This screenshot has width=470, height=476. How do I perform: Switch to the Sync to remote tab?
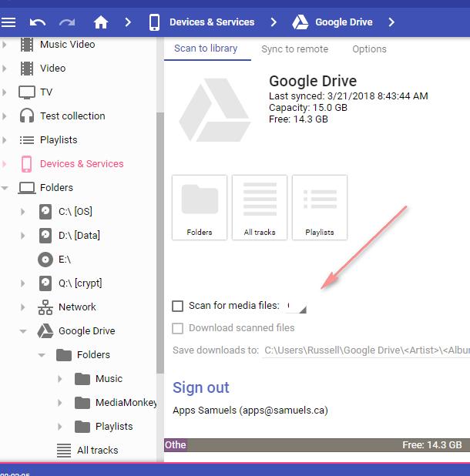[x=294, y=49]
